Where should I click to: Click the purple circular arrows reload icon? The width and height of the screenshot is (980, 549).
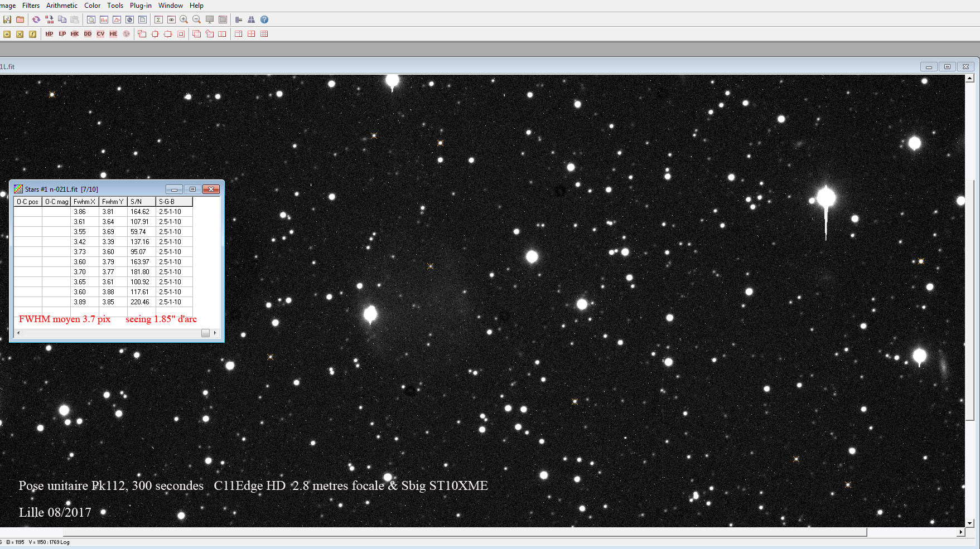(36, 20)
